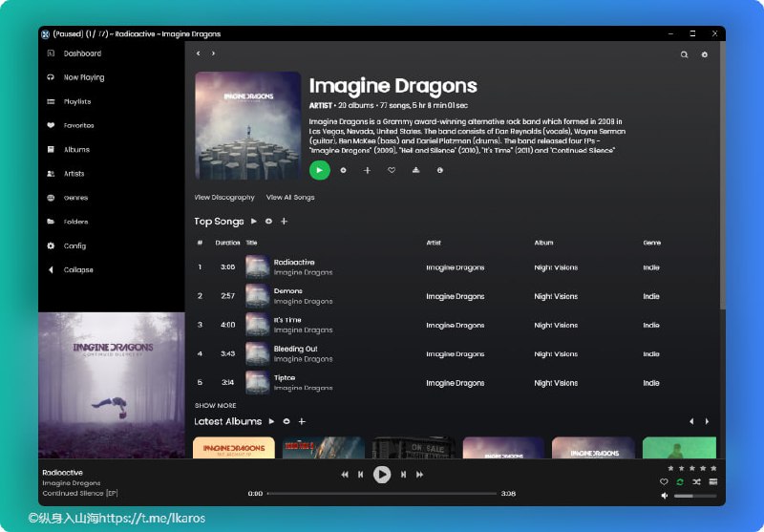Screen dimensions: 764x532
Task: Expand the top songs list with SHOW MORE
Action: (215, 406)
